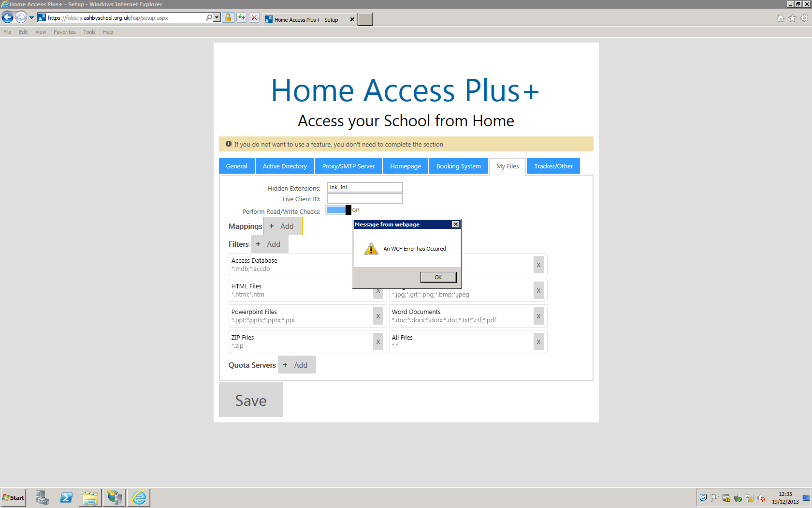Click the padlock security icon in address bar

click(228, 17)
